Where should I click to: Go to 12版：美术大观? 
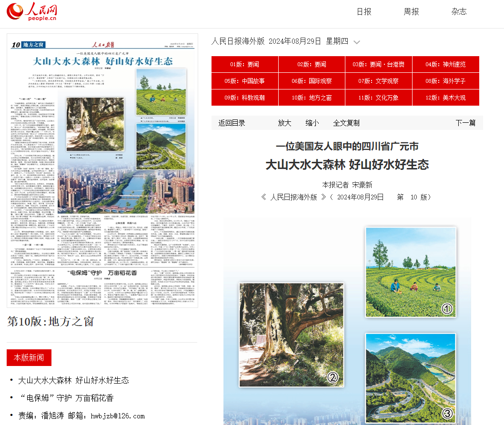(x=445, y=98)
